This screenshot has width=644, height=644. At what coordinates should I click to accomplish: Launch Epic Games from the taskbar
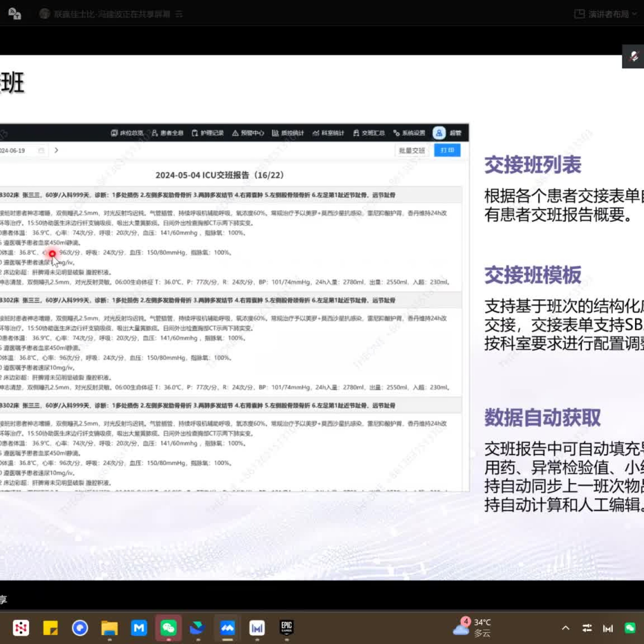(286, 628)
